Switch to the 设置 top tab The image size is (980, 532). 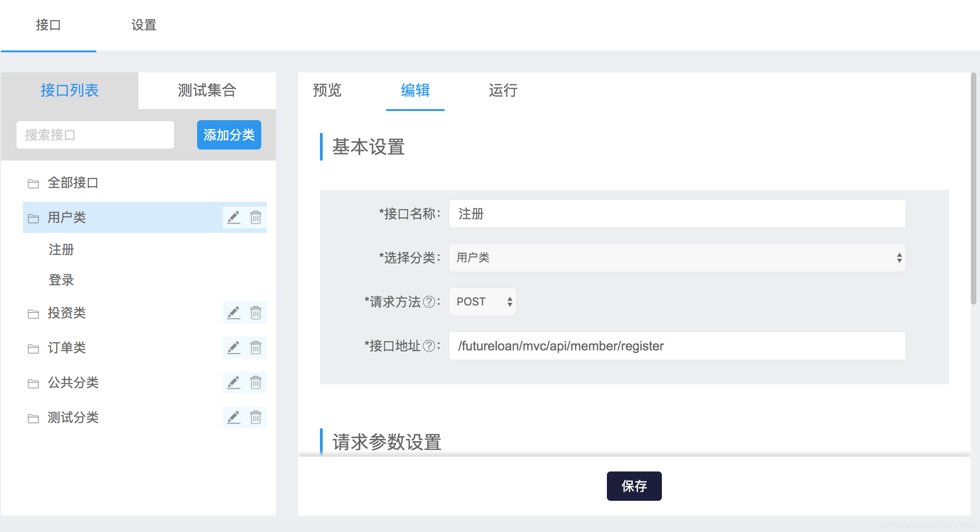click(144, 25)
